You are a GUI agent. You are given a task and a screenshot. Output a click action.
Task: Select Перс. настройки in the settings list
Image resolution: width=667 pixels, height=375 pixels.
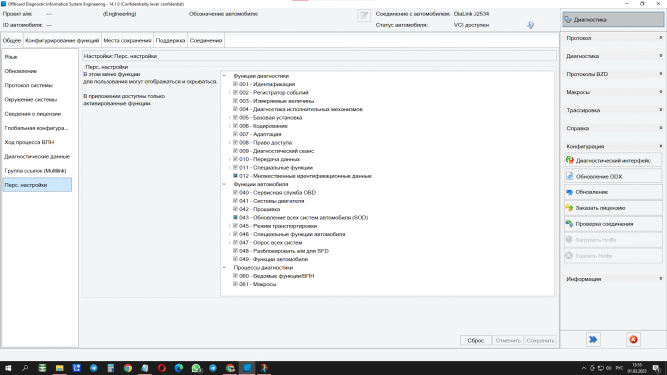(x=37, y=185)
